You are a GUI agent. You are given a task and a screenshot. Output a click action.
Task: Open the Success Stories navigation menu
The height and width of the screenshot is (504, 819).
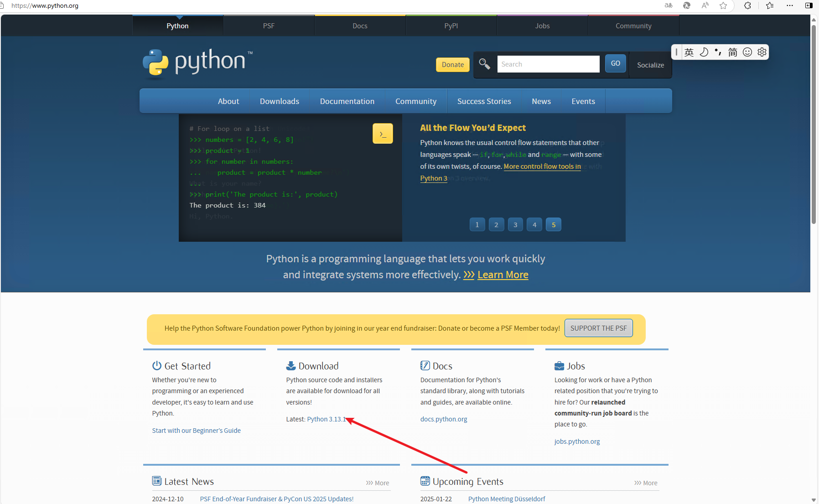(x=484, y=101)
